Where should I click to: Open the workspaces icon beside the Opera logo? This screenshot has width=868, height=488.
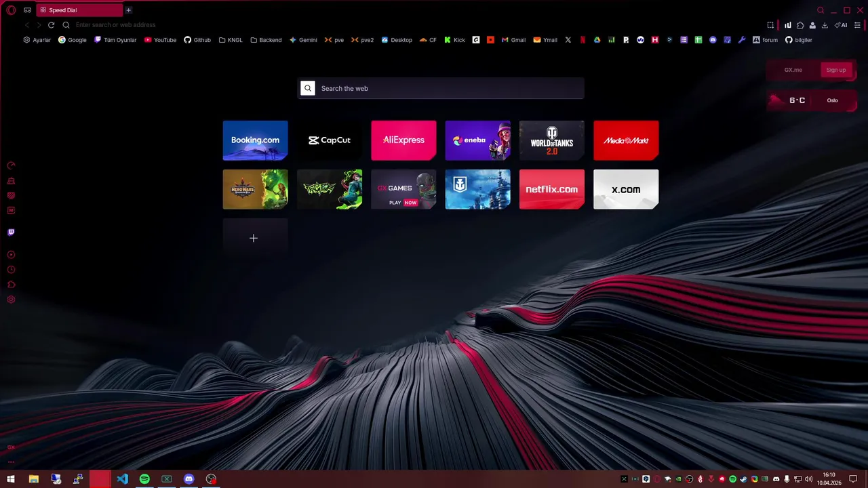tap(27, 10)
